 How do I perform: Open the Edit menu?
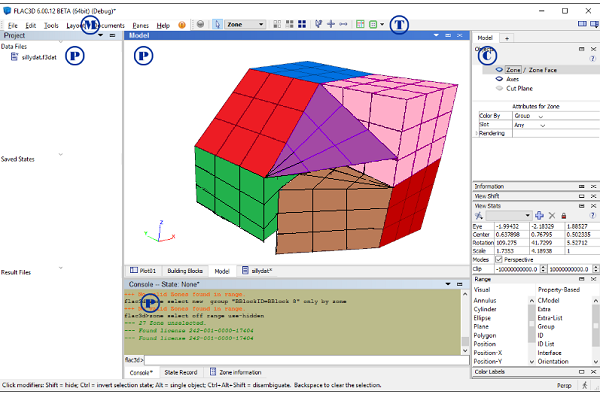[31, 26]
